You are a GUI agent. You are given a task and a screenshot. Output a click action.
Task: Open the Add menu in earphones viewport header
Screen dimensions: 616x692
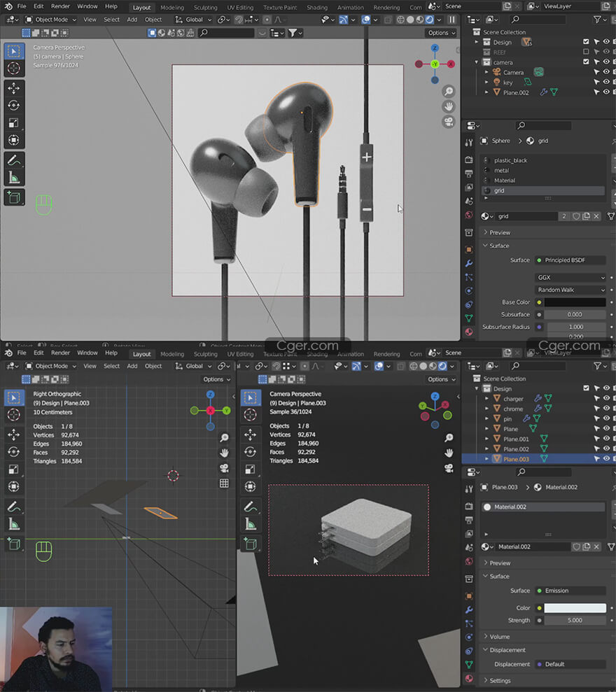(132, 20)
